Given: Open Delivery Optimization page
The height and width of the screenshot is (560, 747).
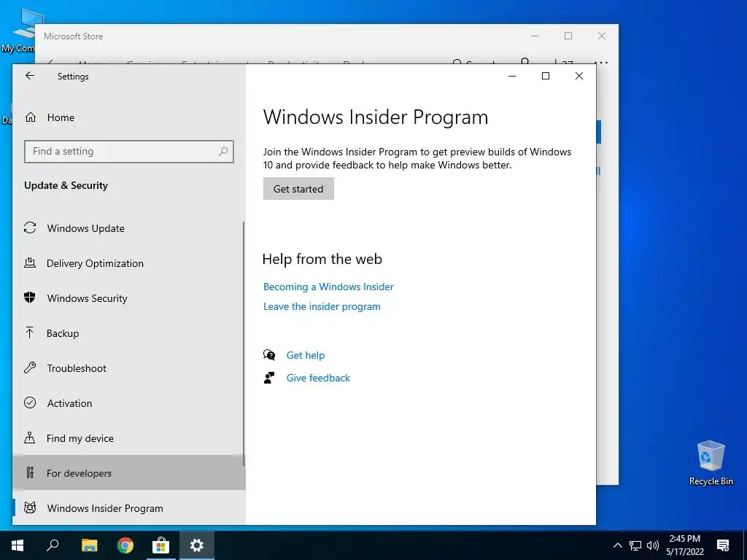Looking at the screenshot, I should [128, 263].
